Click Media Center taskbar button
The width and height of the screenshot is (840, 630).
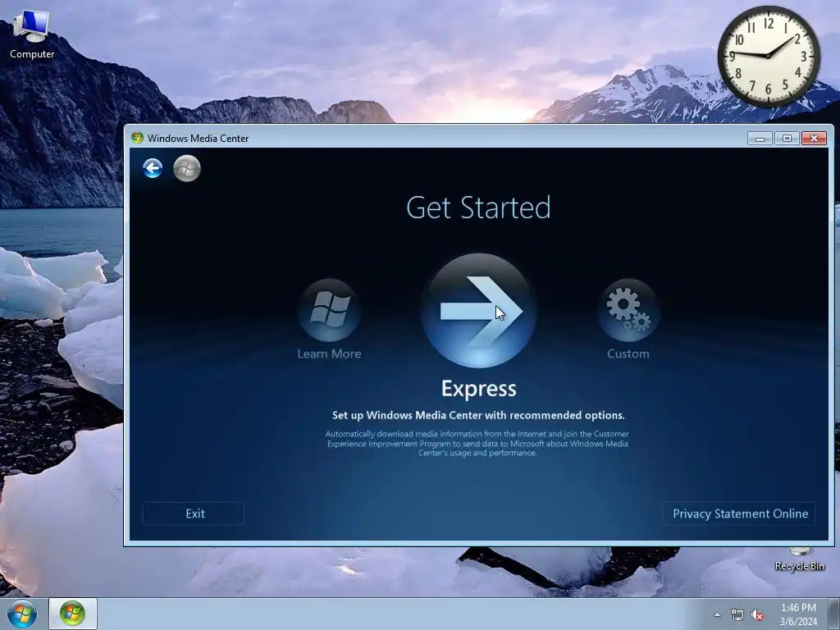click(73, 614)
